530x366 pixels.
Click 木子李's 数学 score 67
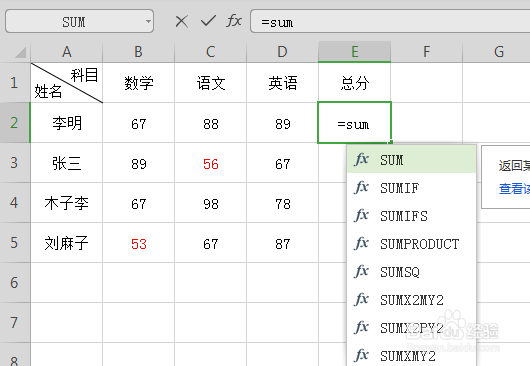pyautogui.click(x=139, y=203)
